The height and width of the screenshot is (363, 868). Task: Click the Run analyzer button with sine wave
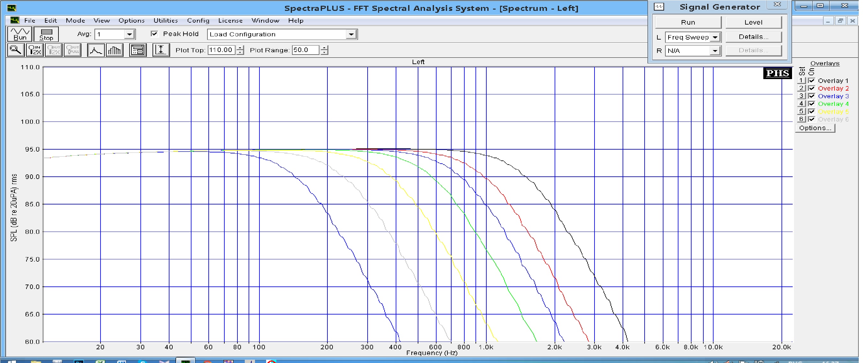click(x=20, y=34)
